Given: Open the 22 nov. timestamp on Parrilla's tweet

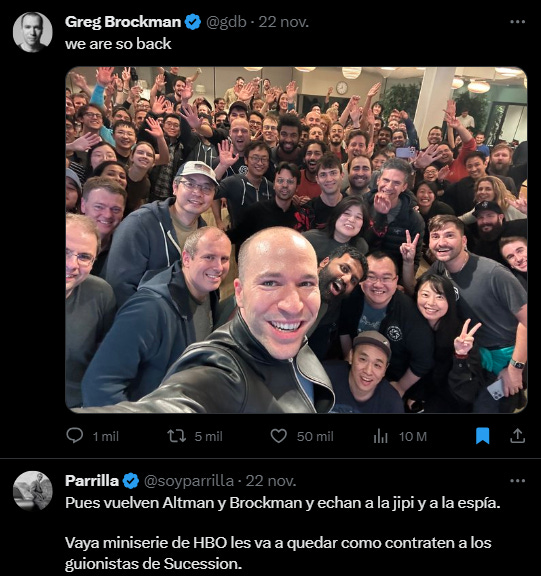Looking at the screenshot, I should click(270, 480).
